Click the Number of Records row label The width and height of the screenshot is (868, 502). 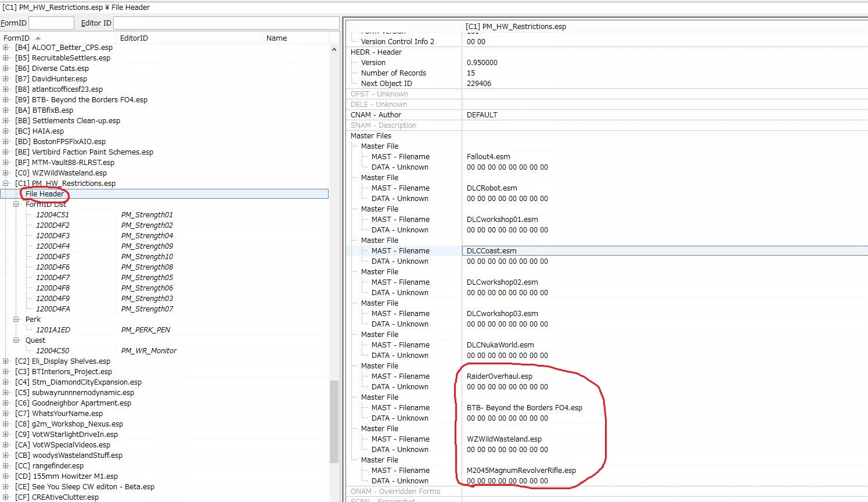pos(394,73)
